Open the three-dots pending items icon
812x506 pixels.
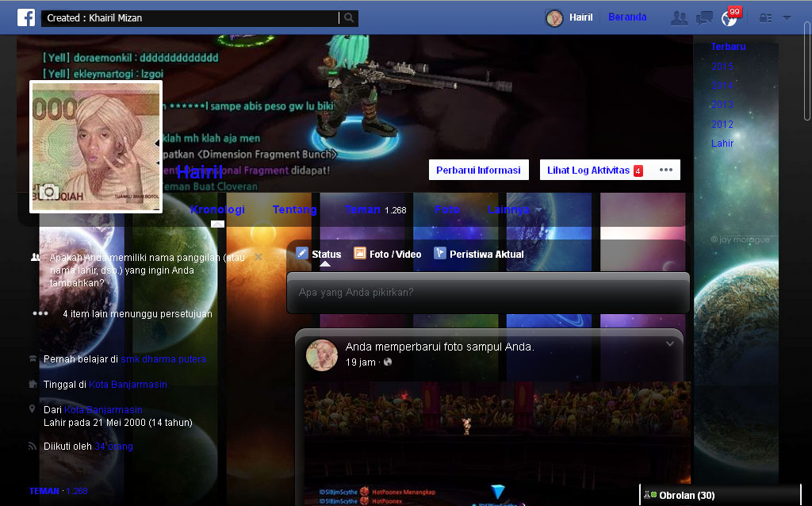click(40, 313)
